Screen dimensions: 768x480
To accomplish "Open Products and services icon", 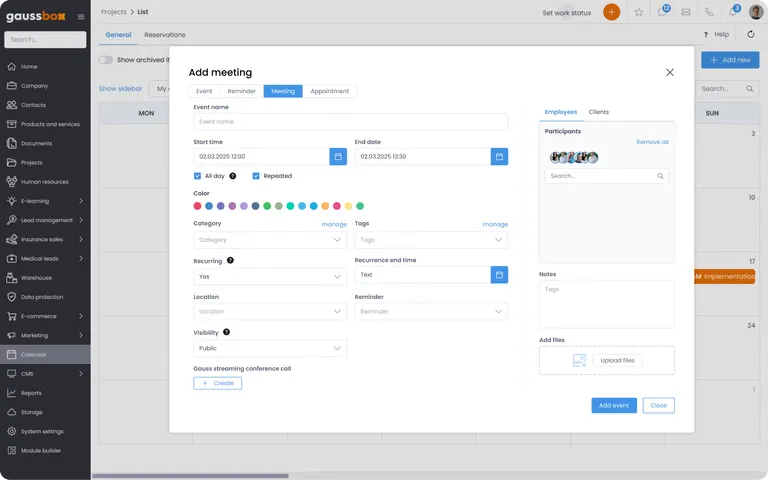I will click(12, 124).
